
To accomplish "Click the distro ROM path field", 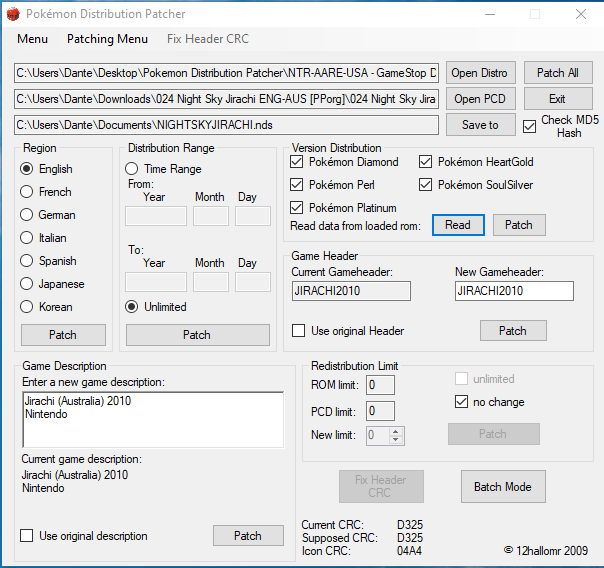I will [226, 73].
